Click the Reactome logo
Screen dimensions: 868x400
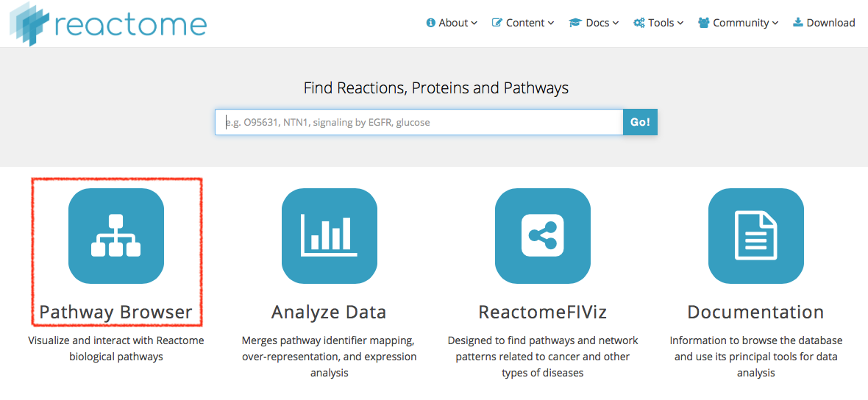tap(108, 24)
